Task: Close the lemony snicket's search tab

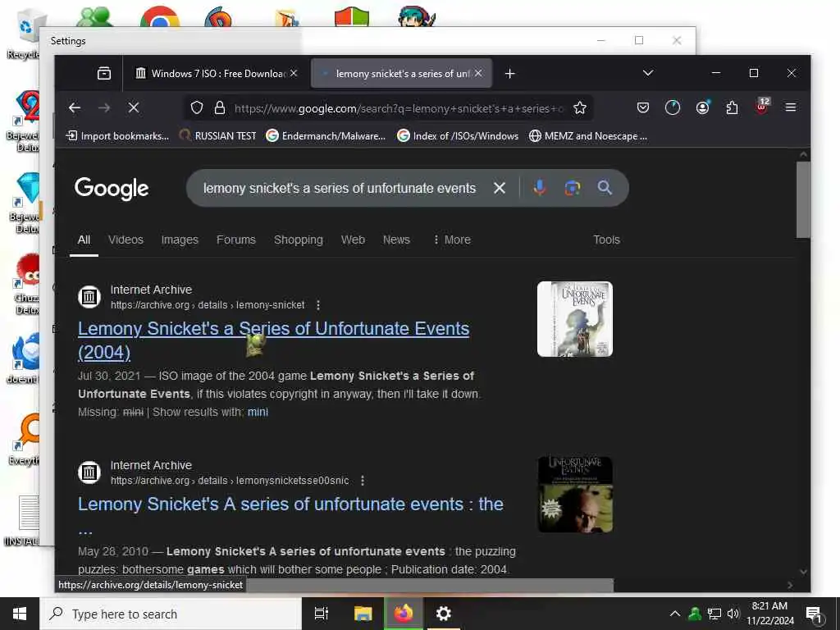Action: point(478,73)
